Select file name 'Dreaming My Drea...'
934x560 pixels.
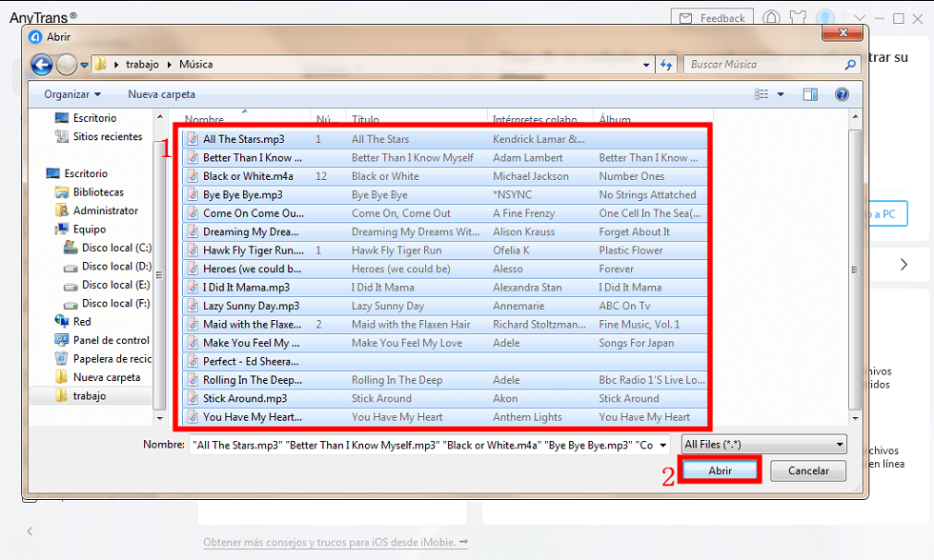251,231
